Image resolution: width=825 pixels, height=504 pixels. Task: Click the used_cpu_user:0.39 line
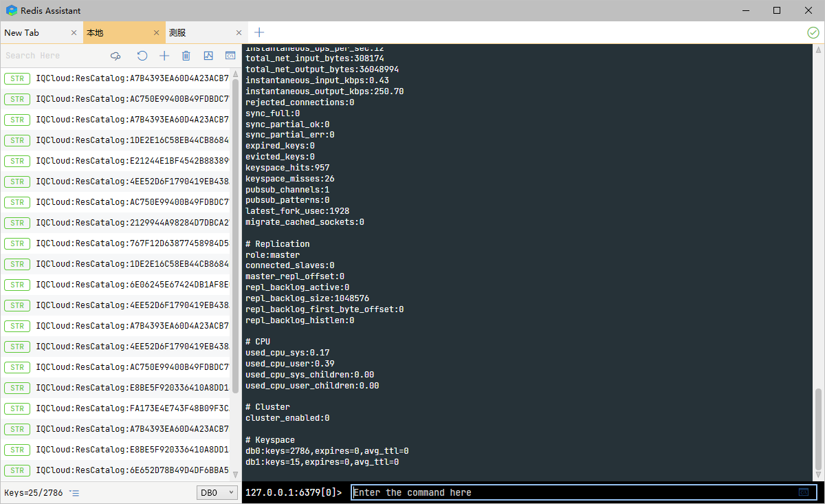pyautogui.click(x=290, y=364)
